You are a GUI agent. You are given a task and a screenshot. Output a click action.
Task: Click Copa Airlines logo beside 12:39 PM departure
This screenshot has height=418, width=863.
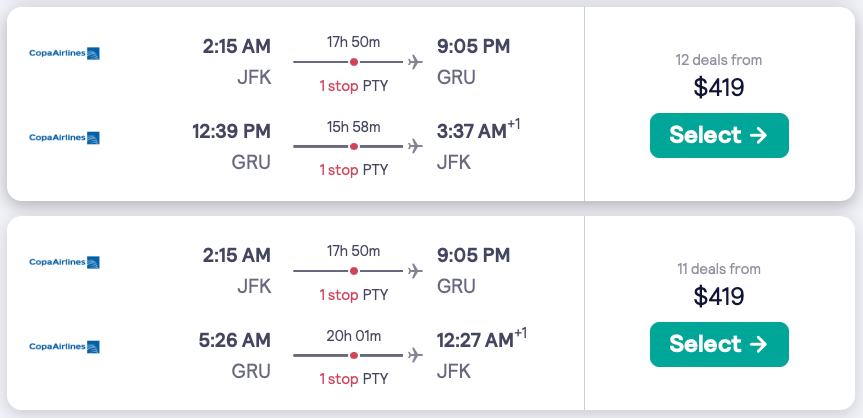(x=64, y=137)
